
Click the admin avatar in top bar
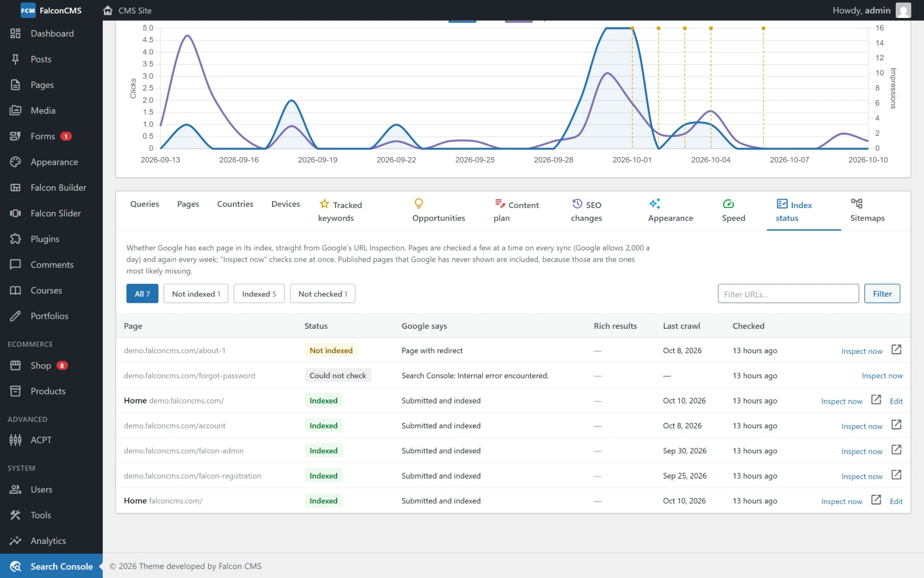pos(903,10)
